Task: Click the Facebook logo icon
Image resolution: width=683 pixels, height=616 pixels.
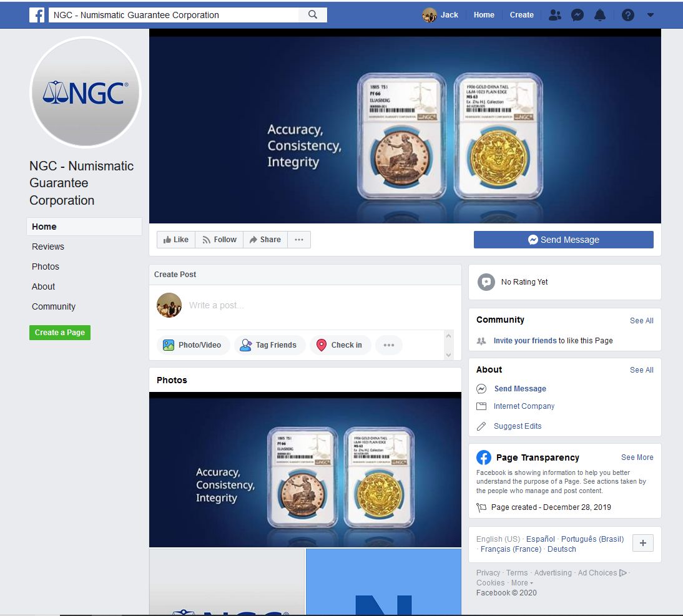Action: tap(37, 15)
